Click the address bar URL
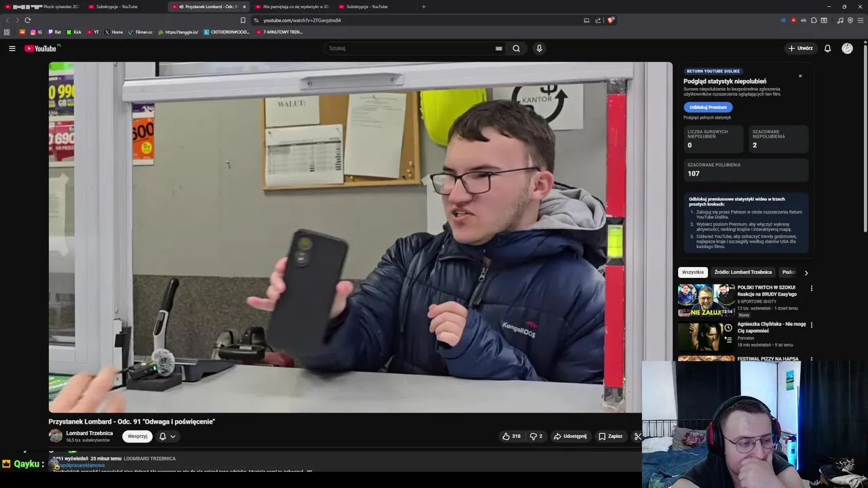This screenshot has height=488, width=868. 302,20
